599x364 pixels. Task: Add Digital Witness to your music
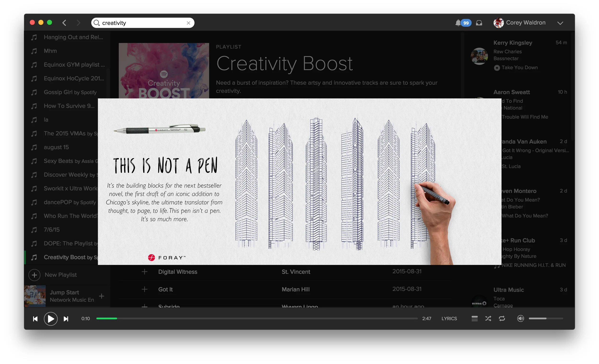[144, 271]
